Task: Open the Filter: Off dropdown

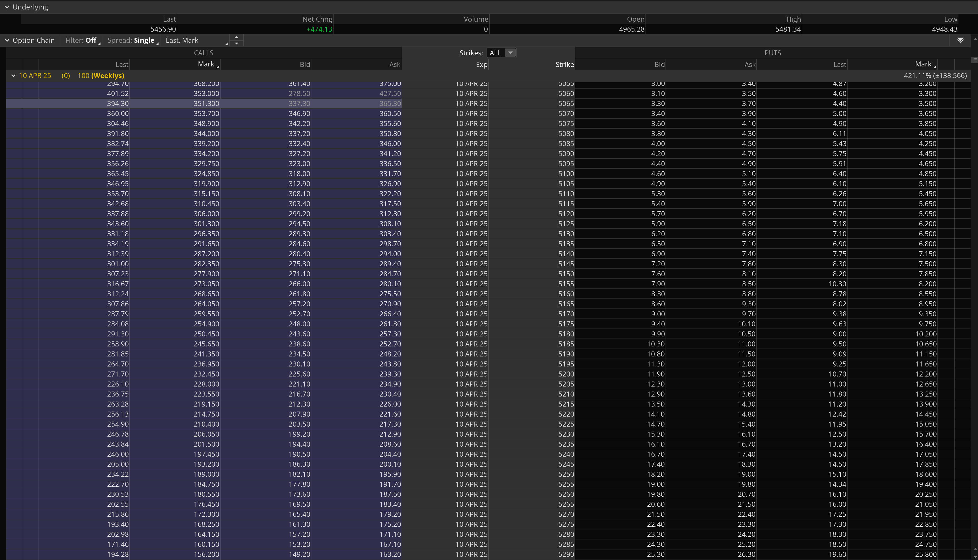Action: click(82, 40)
